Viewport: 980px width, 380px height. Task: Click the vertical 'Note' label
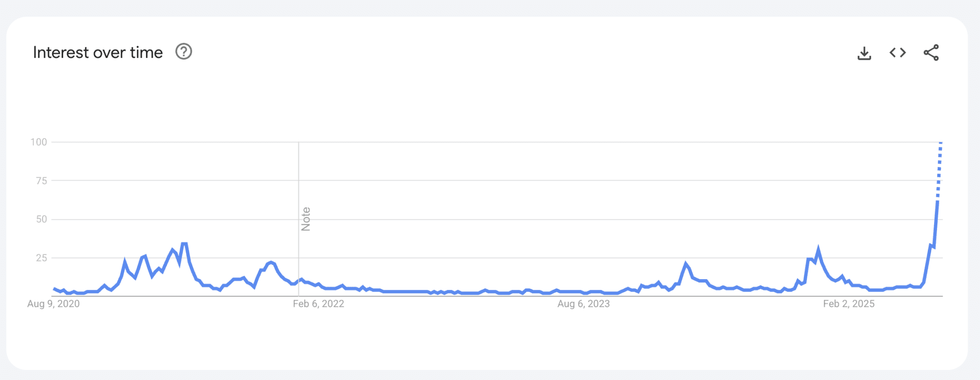click(x=306, y=219)
